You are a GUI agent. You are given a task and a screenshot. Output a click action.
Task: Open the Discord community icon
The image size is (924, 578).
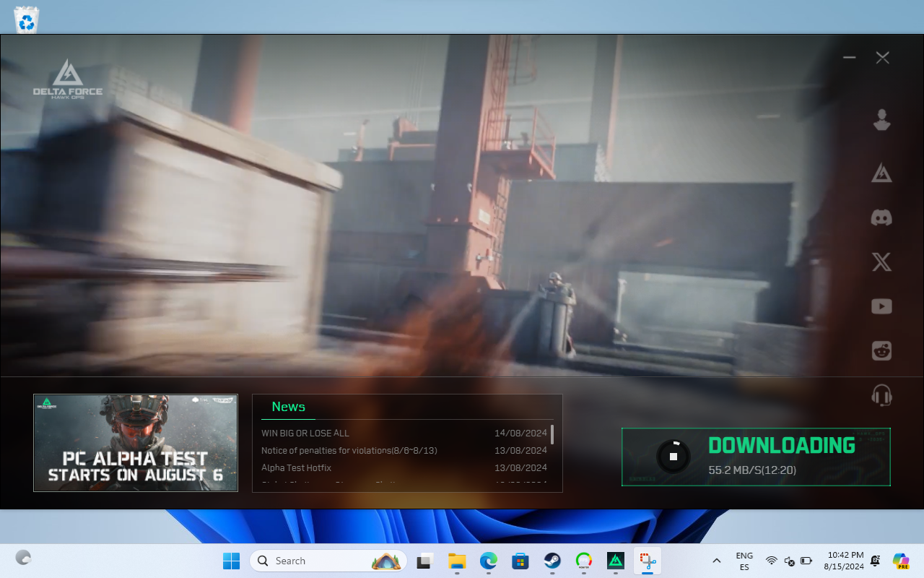point(881,217)
